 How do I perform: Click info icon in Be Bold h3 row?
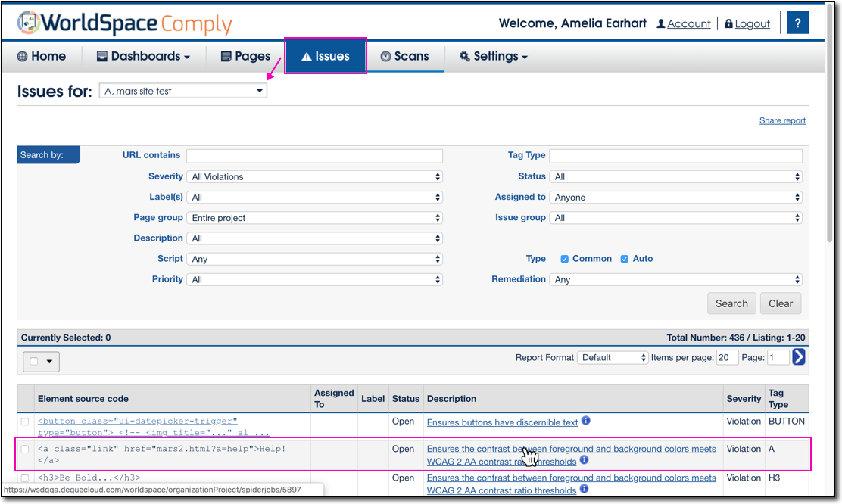[x=585, y=489]
